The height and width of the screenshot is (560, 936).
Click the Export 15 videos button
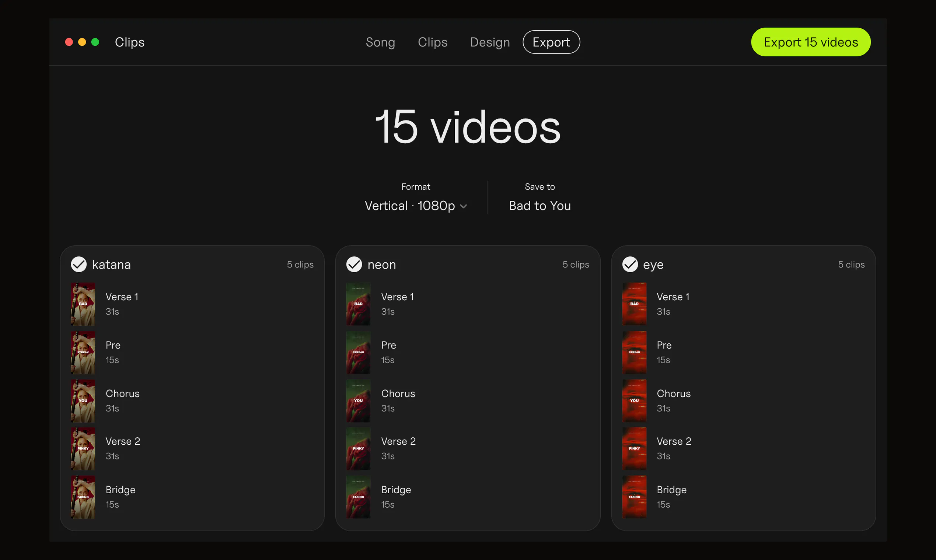click(811, 42)
